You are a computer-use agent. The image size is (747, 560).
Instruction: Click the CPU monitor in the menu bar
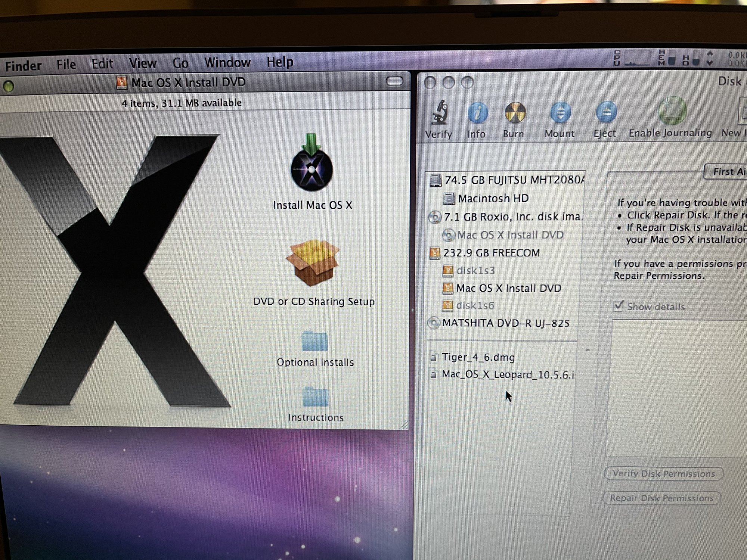(x=632, y=58)
